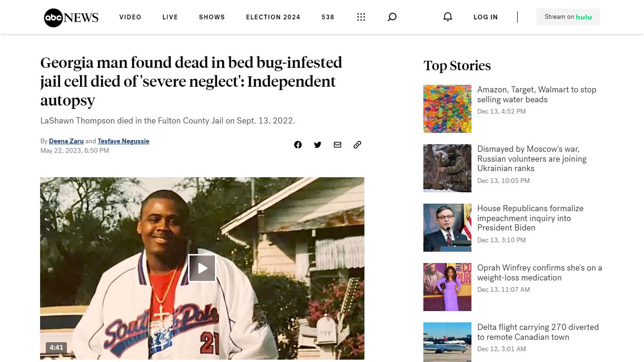
Task: Open Delta flight diverted story
Action: (538, 332)
